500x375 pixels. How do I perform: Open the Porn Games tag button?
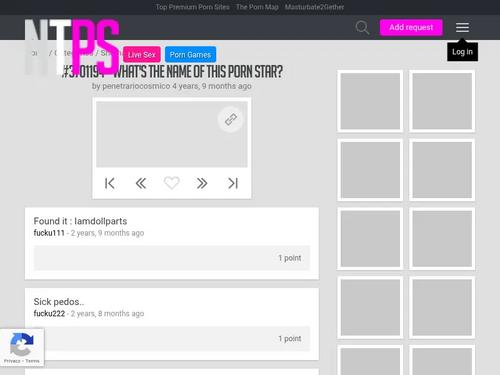pyautogui.click(x=190, y=55)
